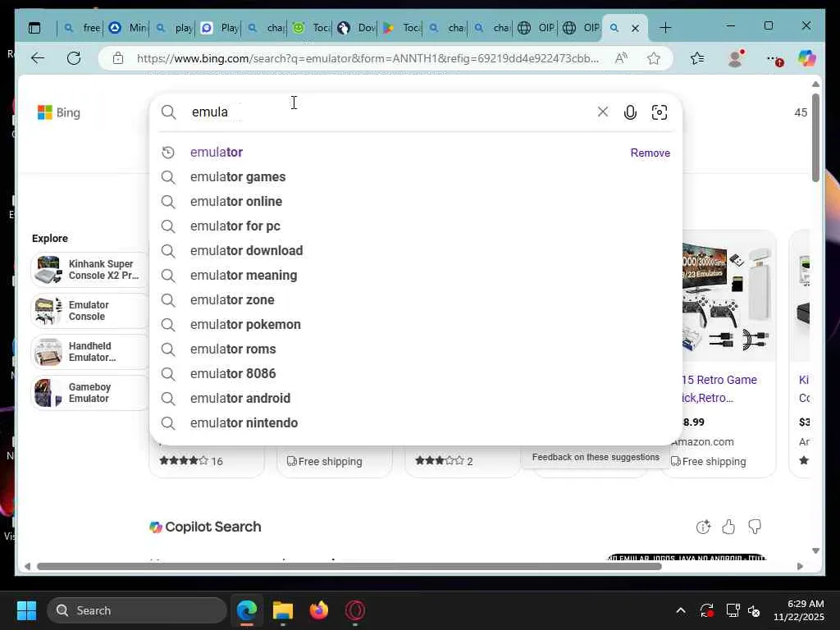
Task: Open the Windows Start menu
Action: click(27, 610)
